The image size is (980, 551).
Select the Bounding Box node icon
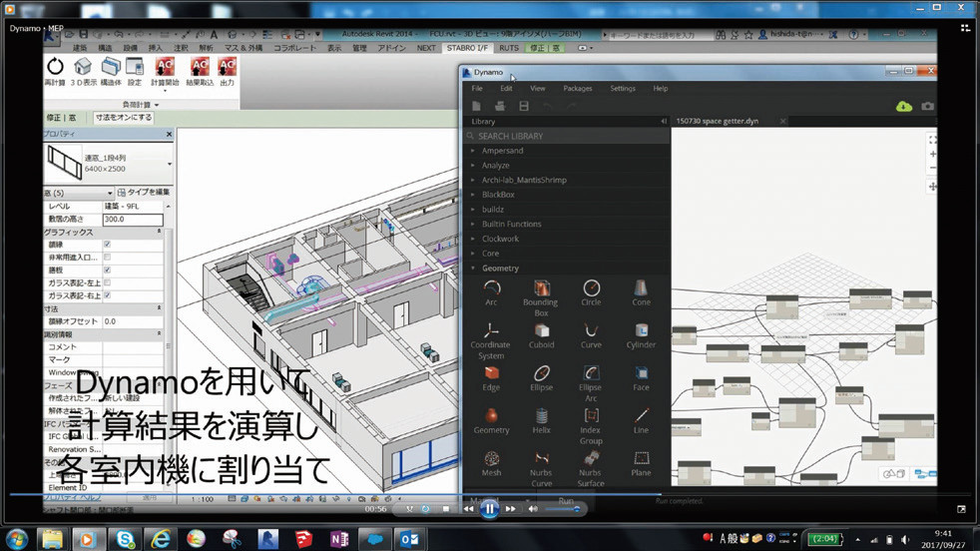coord(541,287)
